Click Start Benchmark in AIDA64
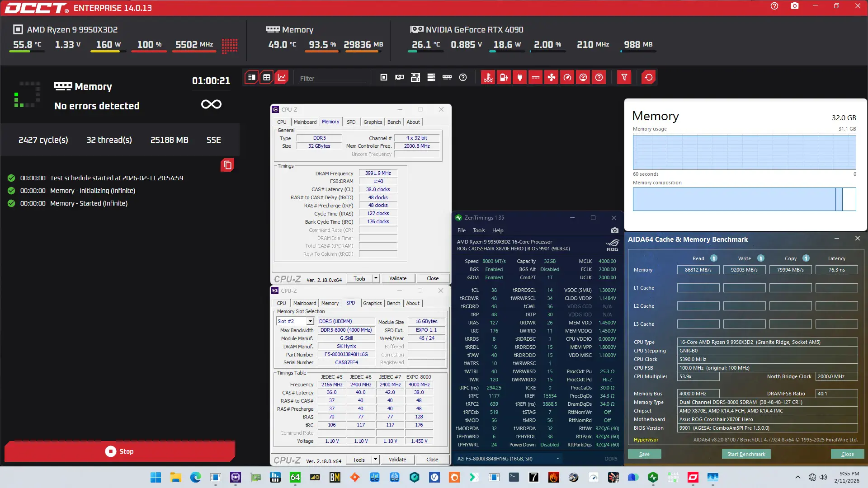 coord(746,454)
